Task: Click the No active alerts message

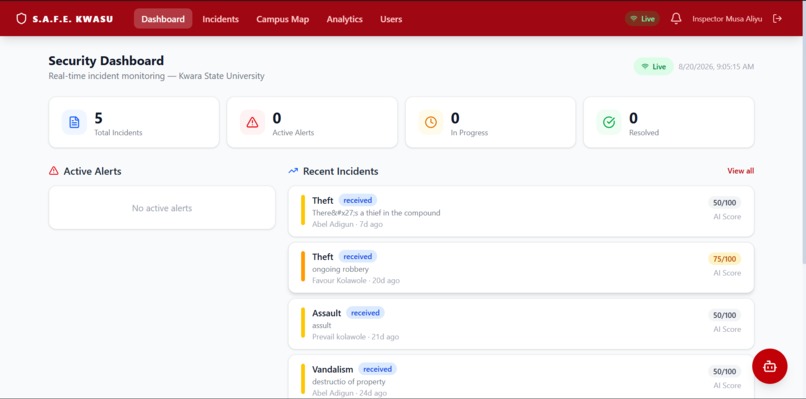Action: click(162, 208)
